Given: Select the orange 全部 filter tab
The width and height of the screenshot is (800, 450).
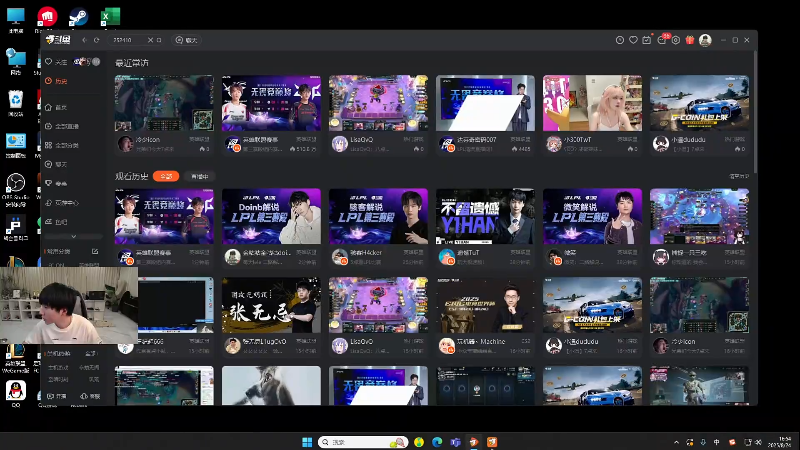Looking at the screenshot, I should pyautogui.click(x=166, y=176).
